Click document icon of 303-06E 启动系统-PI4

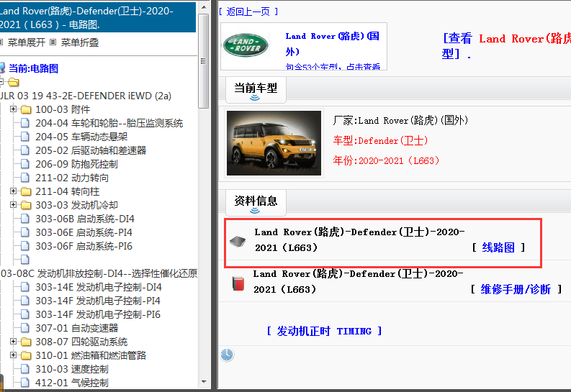point(25,232)
